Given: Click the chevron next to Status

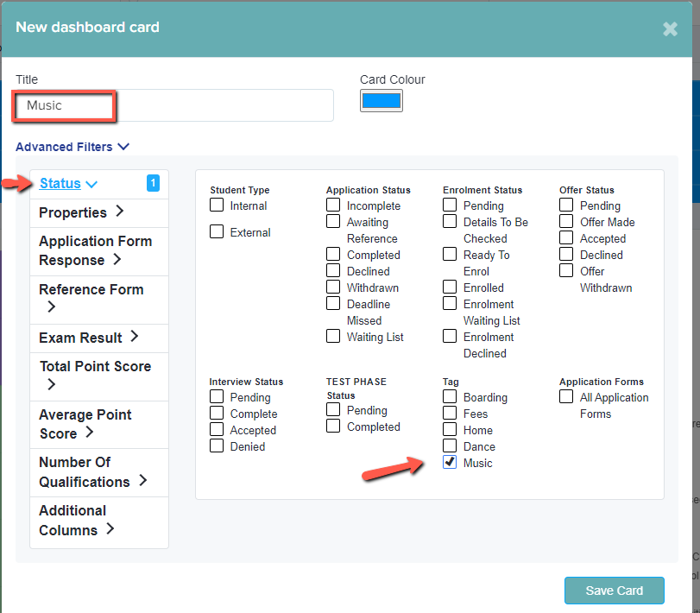Looking at the screenshot, I should (91, 185).
